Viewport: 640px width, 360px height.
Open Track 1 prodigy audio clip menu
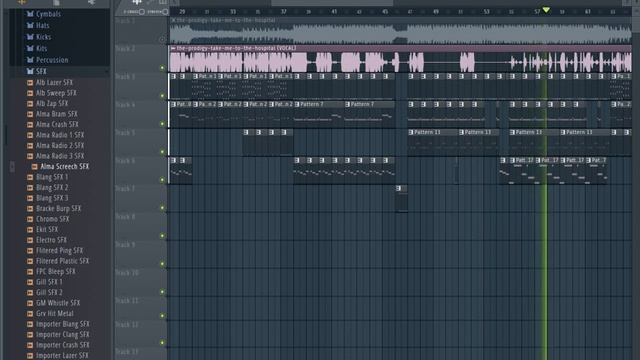[x=173, y=20]
